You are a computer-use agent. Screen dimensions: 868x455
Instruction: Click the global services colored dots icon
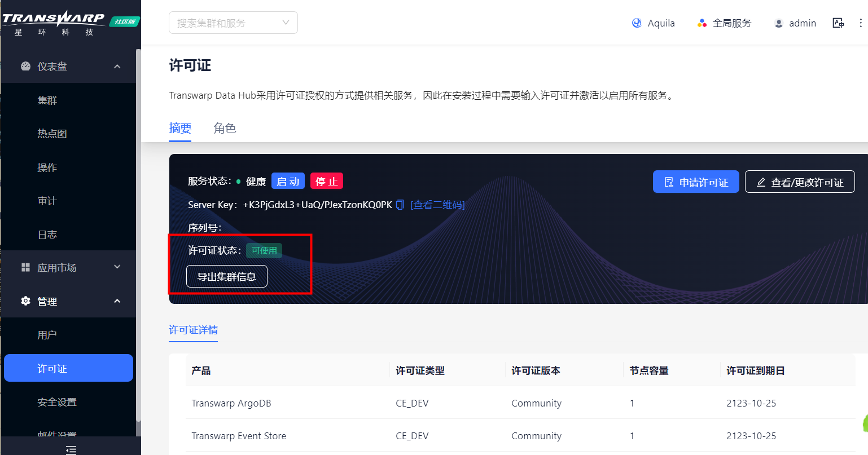702,23
